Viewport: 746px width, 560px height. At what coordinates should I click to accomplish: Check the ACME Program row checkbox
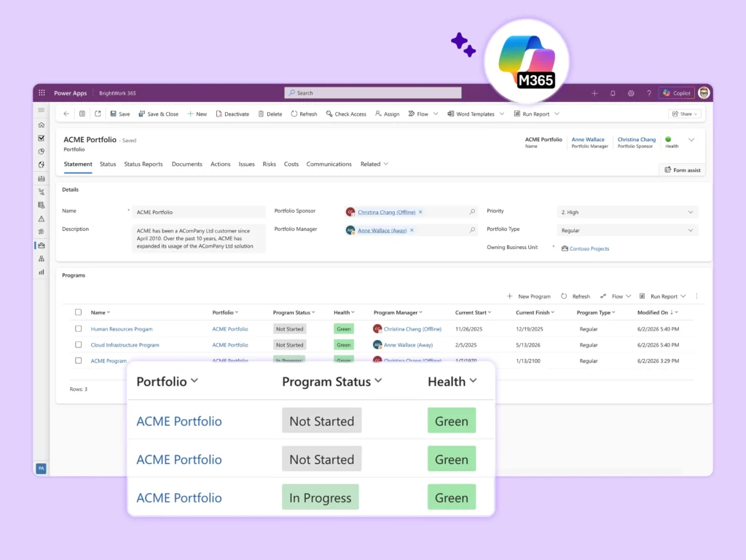[x=78, y=360]
